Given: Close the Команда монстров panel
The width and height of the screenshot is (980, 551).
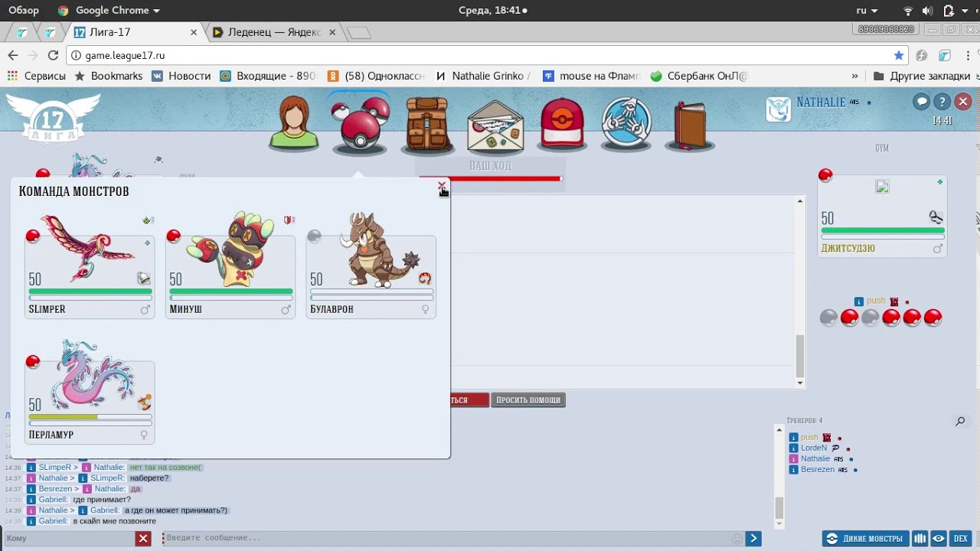Looking at the screenshot, I should click(x=441, y=186).
